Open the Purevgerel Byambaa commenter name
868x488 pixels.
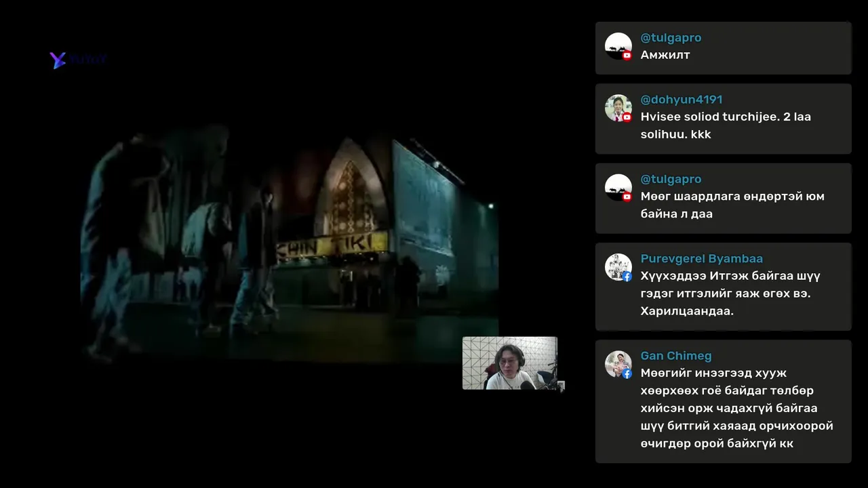702,258
